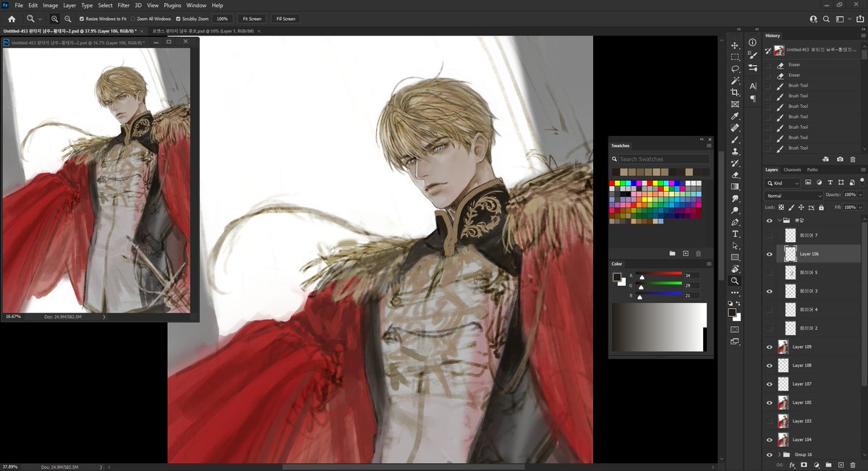Hide Layer 106 visibility eye

pyautogui.click(x=770, y=254)
